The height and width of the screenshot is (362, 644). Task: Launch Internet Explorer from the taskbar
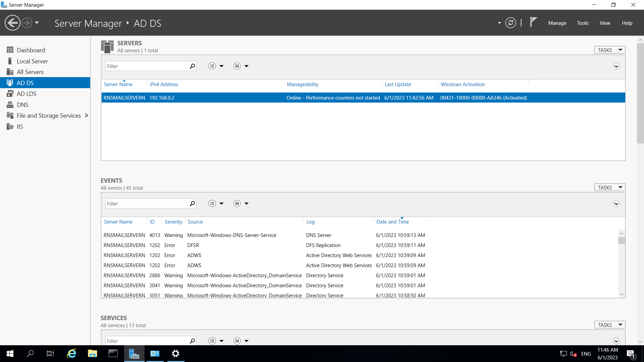(71, 354)
